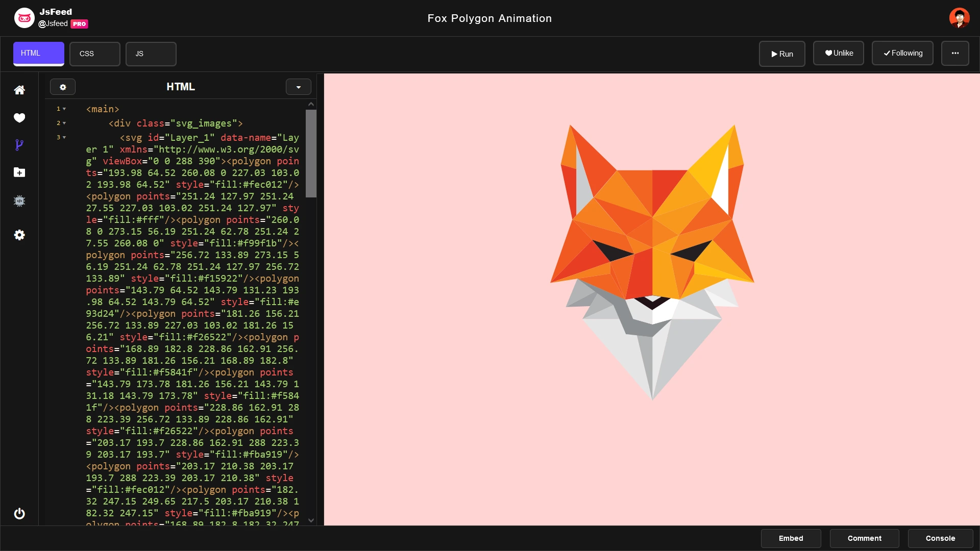Click the home icon in sidebar

tap(19, 89)
